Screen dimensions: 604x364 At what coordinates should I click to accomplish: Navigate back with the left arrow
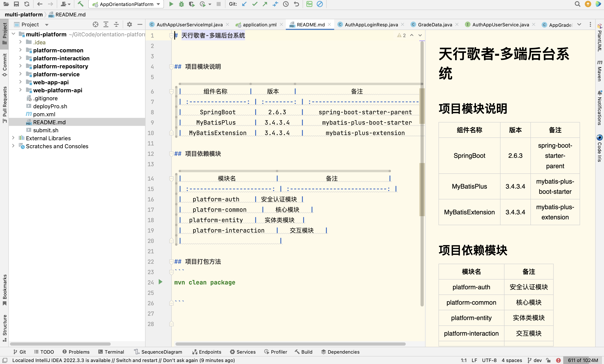click(40, 4)
